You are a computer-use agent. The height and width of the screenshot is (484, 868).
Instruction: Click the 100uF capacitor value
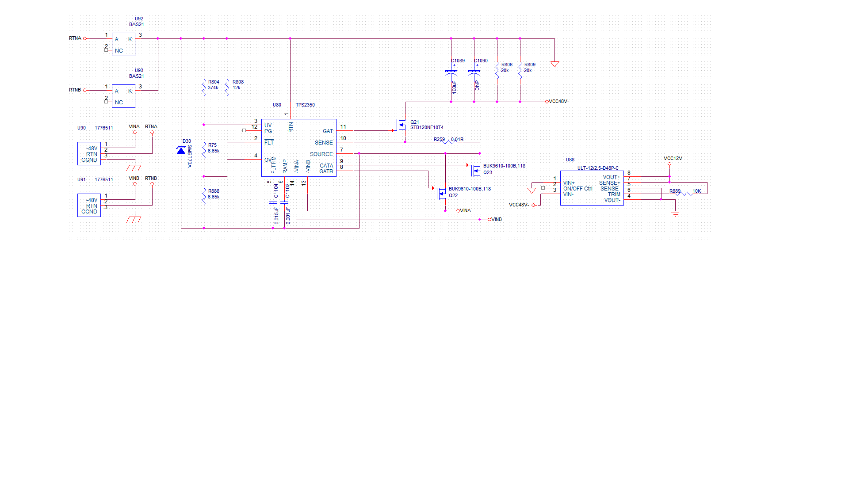[x=454, y=87]
